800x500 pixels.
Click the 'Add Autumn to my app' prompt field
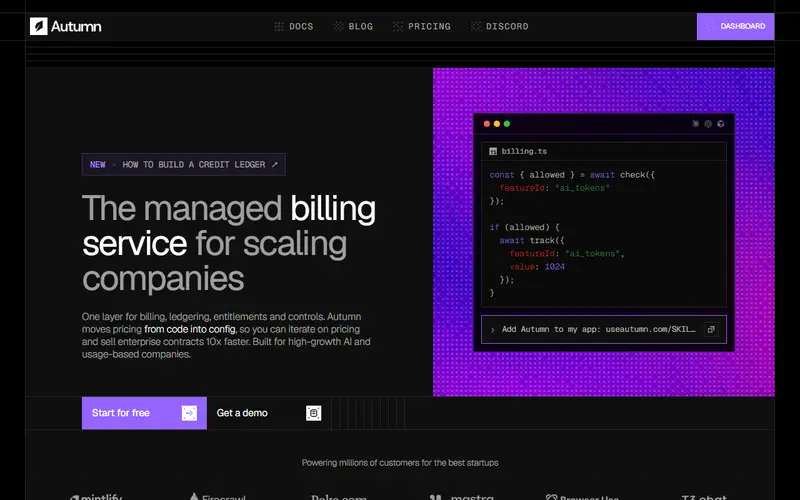coord(604,329)
